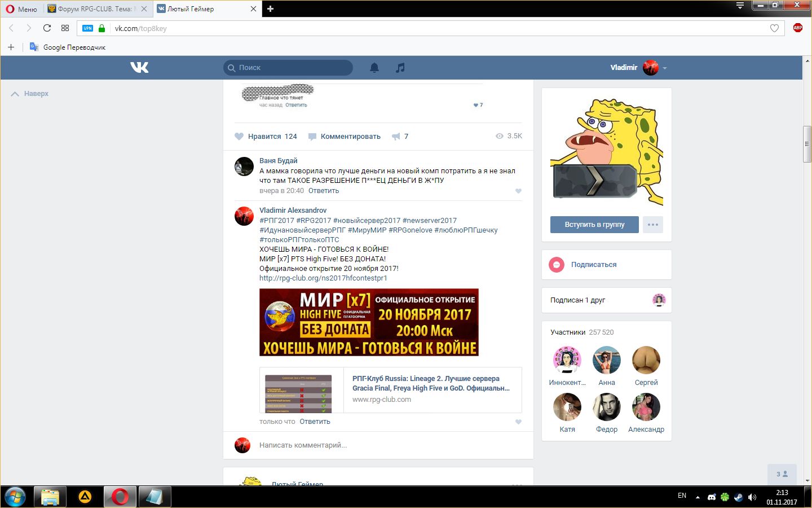Open the volume speaker tray icon

tap(752, 497)
